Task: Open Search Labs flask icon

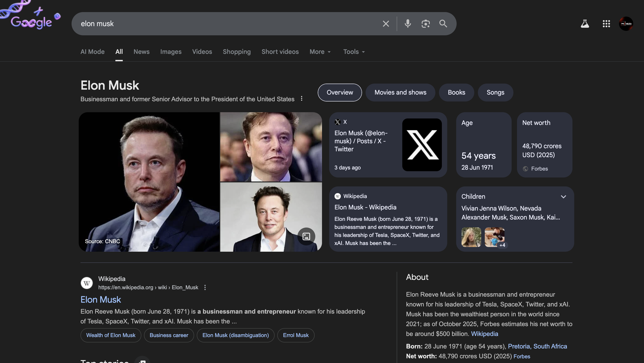Action: 585,23
